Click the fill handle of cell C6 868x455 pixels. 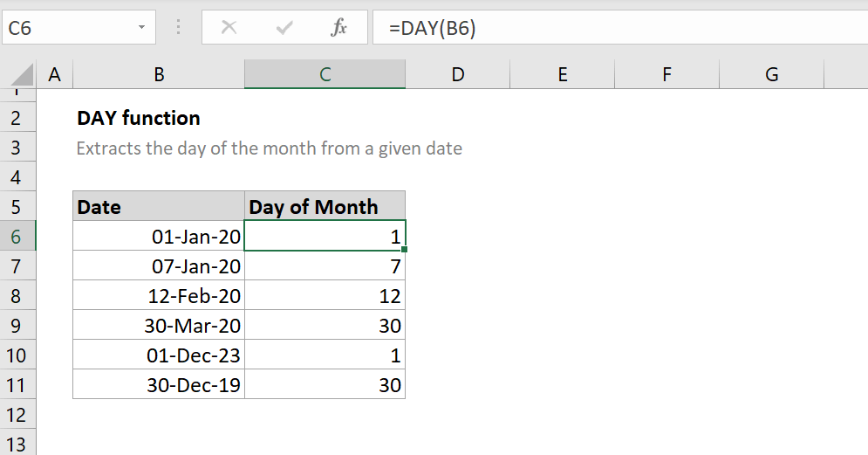(405, 250)
